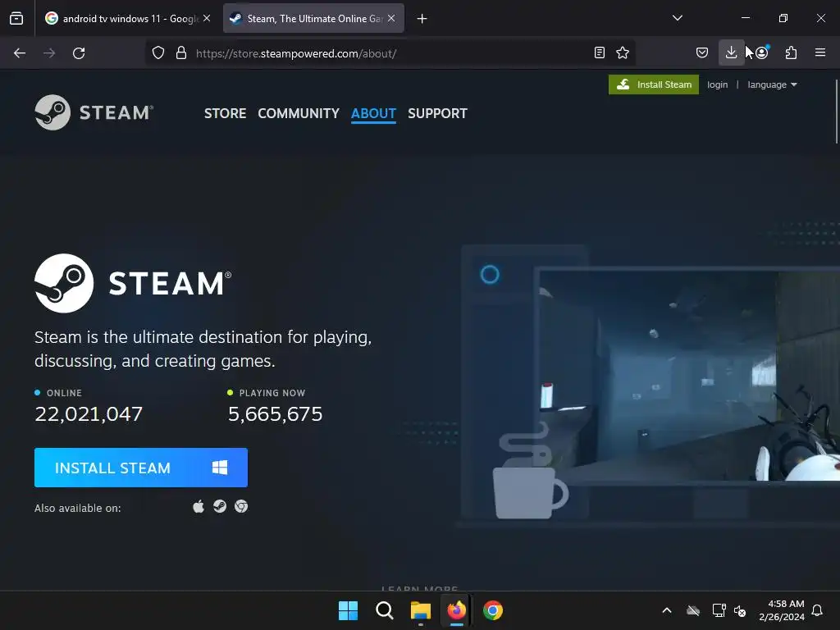Open the Windows Start menu
This screenshot has width=840, height=630.
348,610
